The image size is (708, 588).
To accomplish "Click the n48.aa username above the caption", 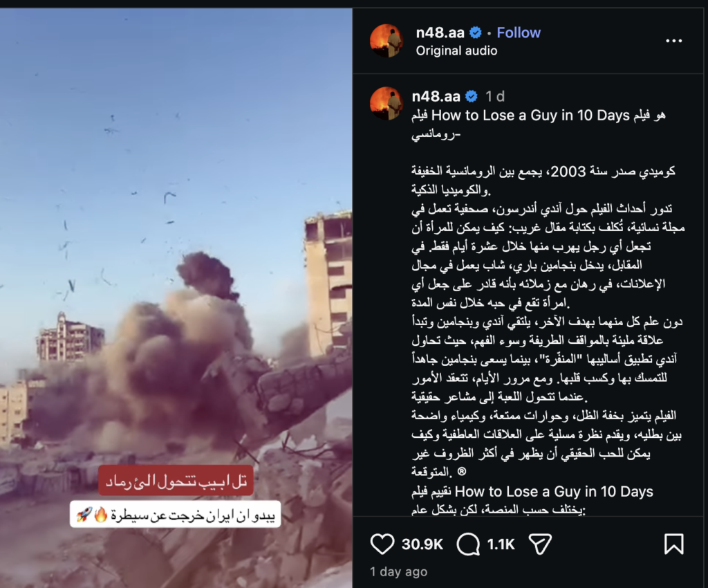I will tap(436, 96).
